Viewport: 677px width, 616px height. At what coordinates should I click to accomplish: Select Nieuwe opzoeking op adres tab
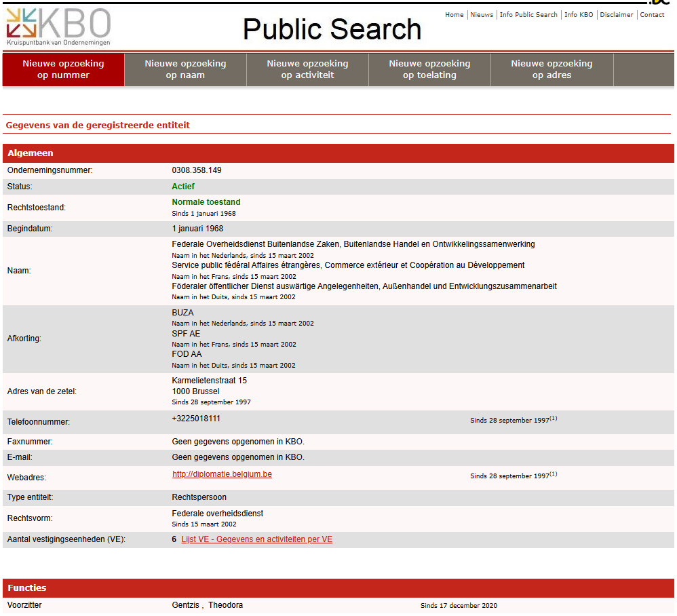click(x=552, y=69)
